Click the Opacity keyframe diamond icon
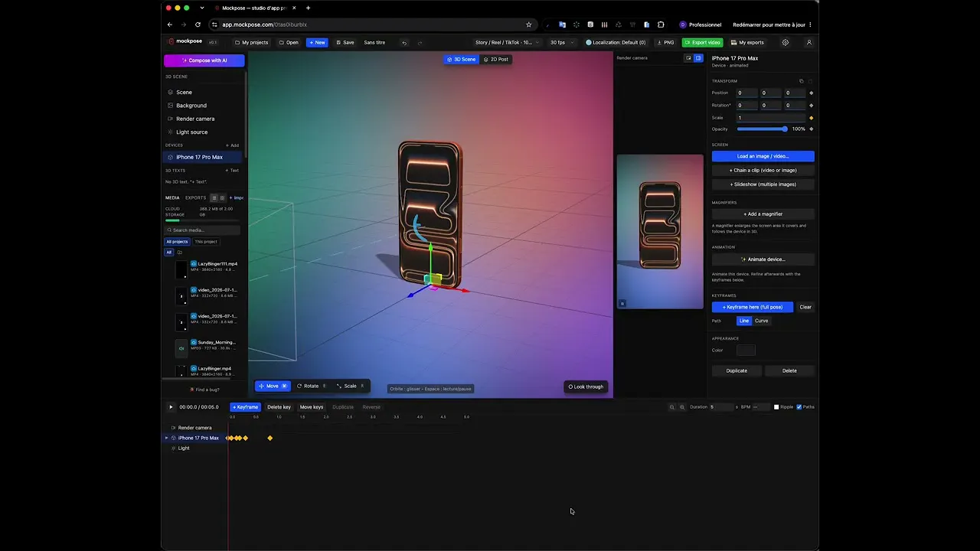This screenshot has height=551, width=980. 811,129
